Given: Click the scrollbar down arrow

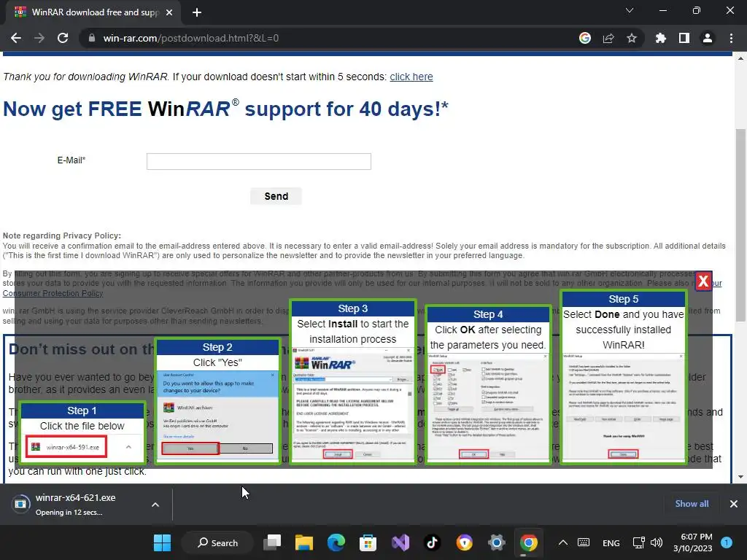Looking at the screenshot, I should pyautogui.click(x=740, y=477).
